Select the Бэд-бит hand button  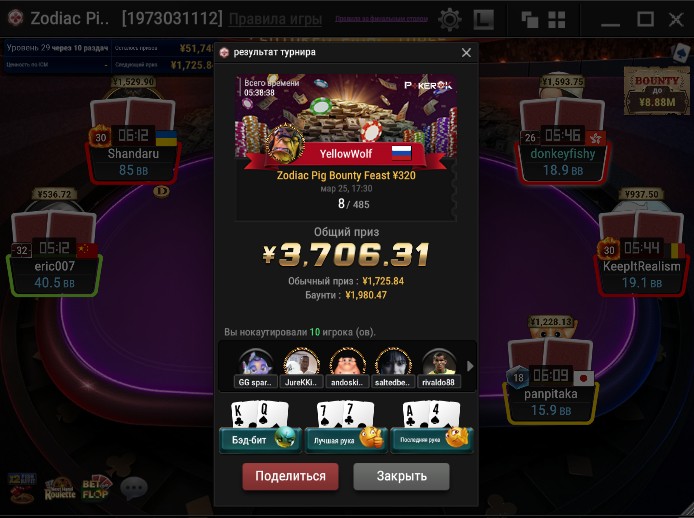click(x=260, y=439)
